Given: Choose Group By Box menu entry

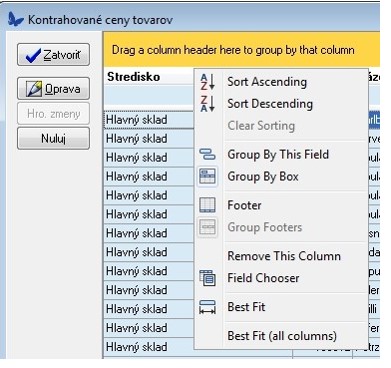Looking at the screenshot, I should [263, 176].
